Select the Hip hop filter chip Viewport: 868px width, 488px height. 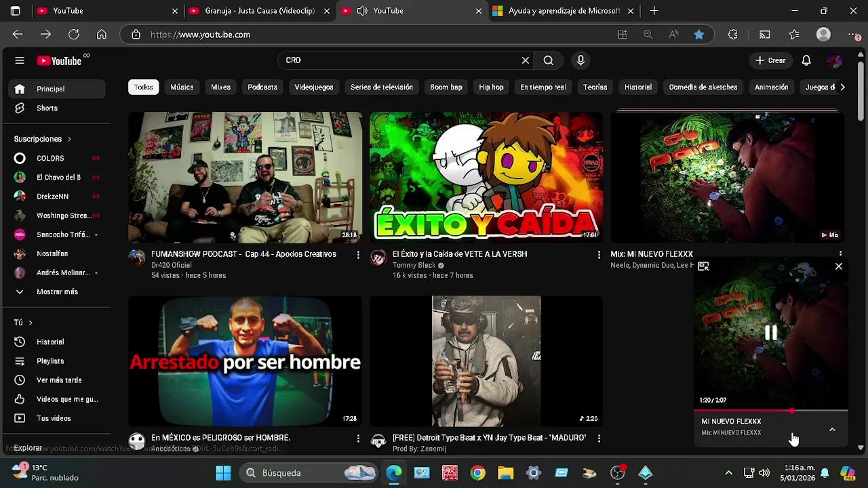coord(491,87)
